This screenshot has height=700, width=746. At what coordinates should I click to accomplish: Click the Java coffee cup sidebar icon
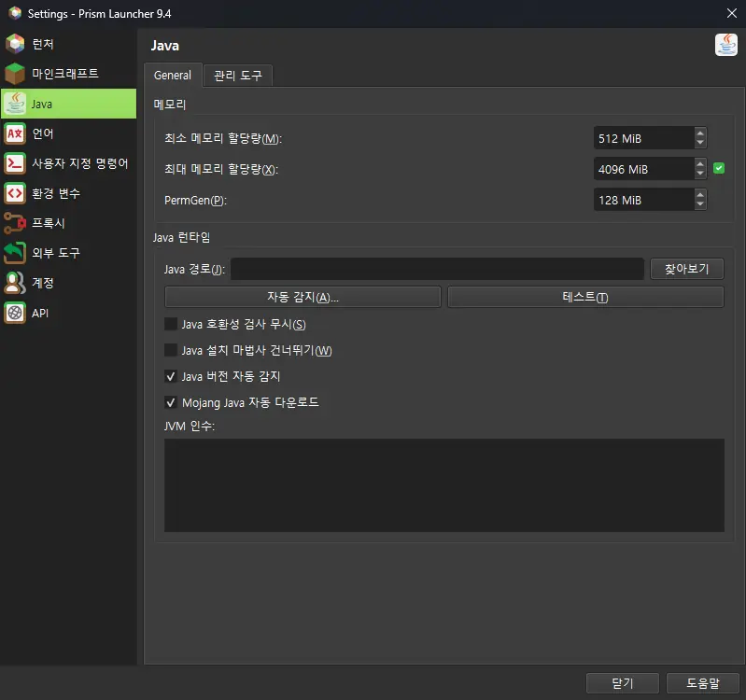pos(15,104)
